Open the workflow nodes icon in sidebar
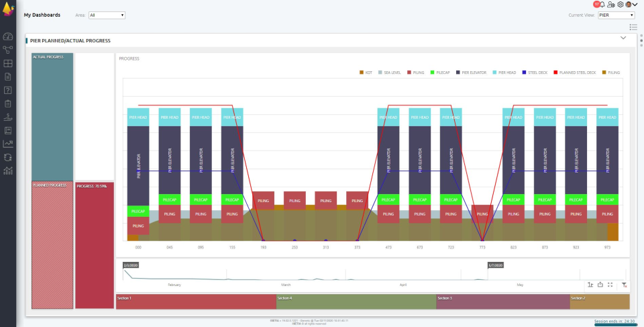The width and height of the screenshot is (644, 327). coord(8,50)
